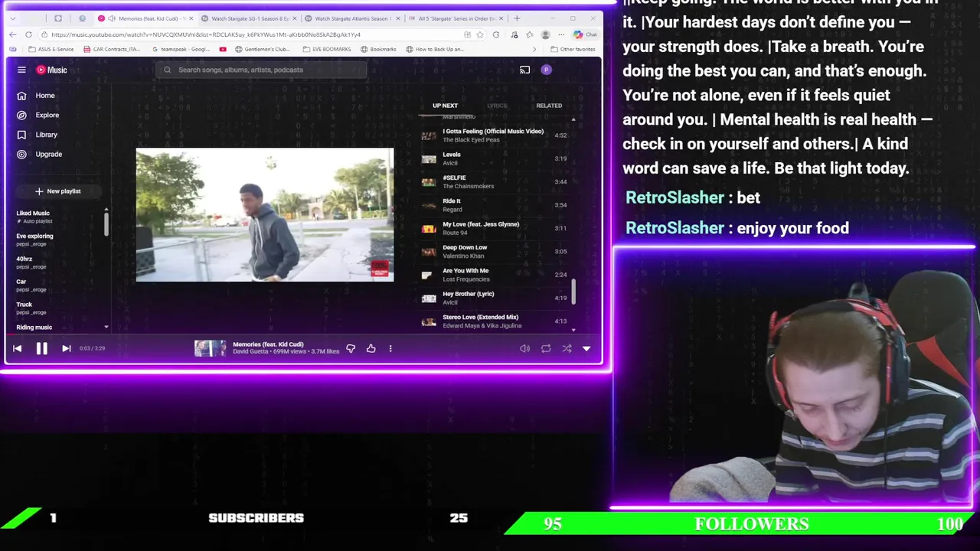Click the search magnifier icon
Viewport: 980px width, 551px height.
tap(167, 70)
